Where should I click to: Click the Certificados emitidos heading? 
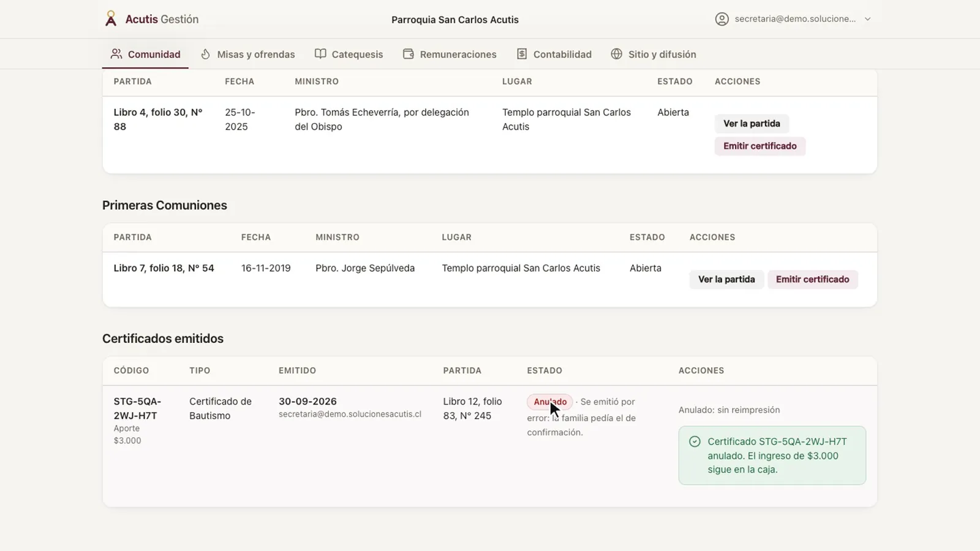point(163,339)
